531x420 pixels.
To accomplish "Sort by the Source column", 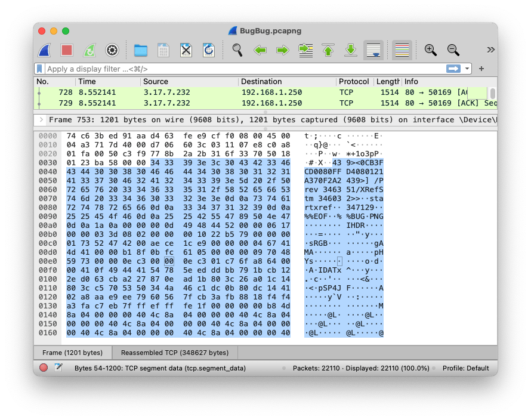I will 189,82.
